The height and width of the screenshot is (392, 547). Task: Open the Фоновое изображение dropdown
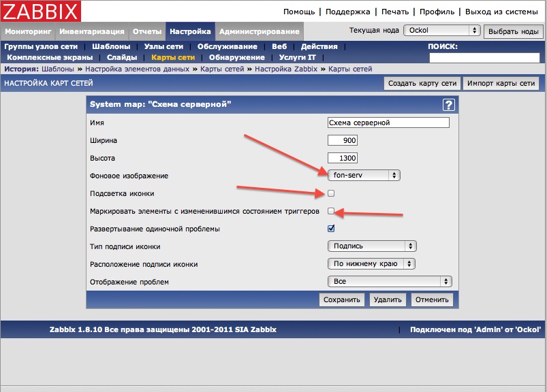pos(363,176)
